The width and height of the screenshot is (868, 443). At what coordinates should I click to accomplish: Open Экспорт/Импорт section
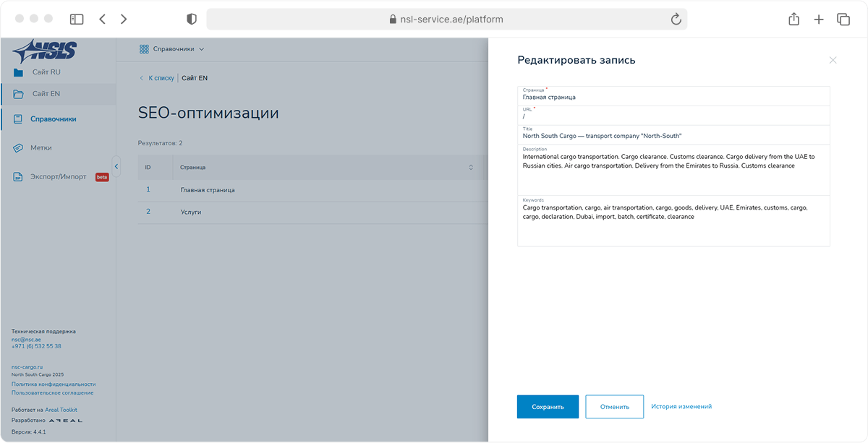(x=58, y=177)
